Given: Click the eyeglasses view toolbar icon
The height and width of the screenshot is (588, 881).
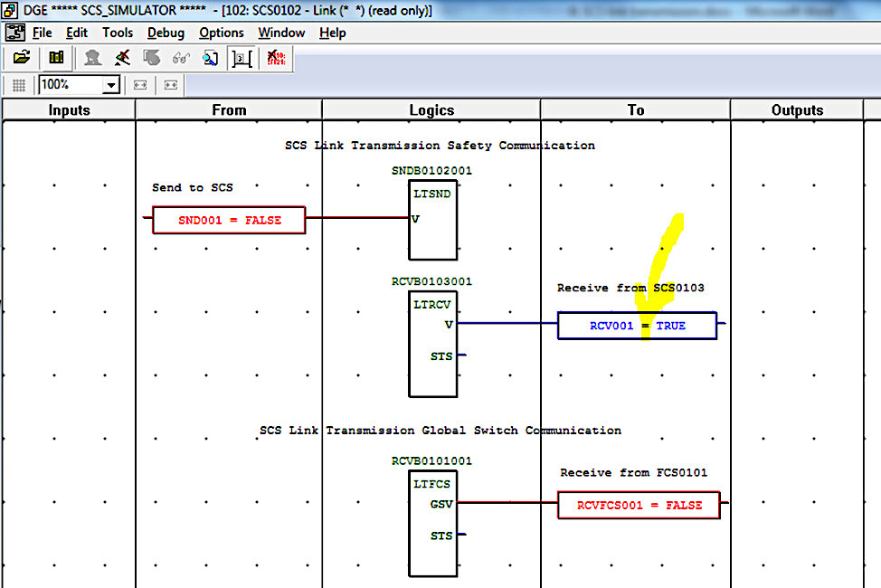Looking at the screenshot, I should point(181,58).
